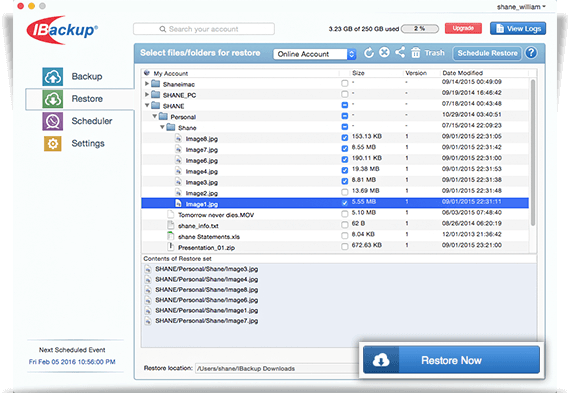Screen dimensions: 570x393
Task: Click the Restore location path field
Action: click(x=278, y=368)
